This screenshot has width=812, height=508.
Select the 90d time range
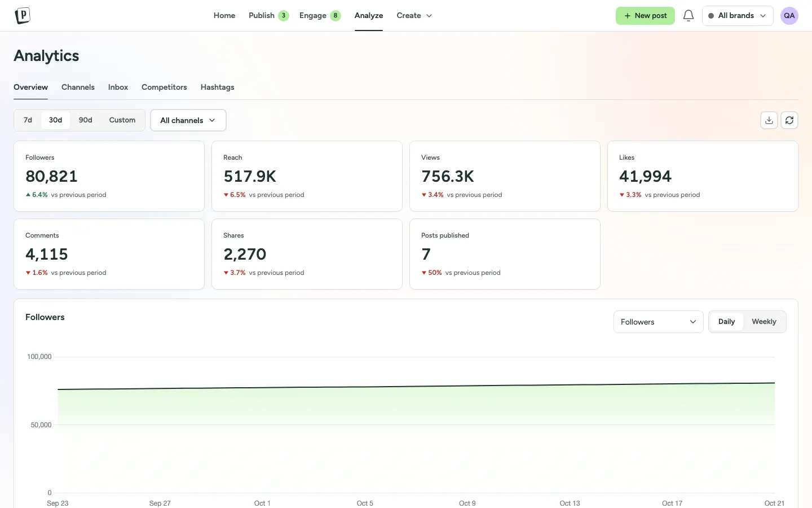(86, 120)
